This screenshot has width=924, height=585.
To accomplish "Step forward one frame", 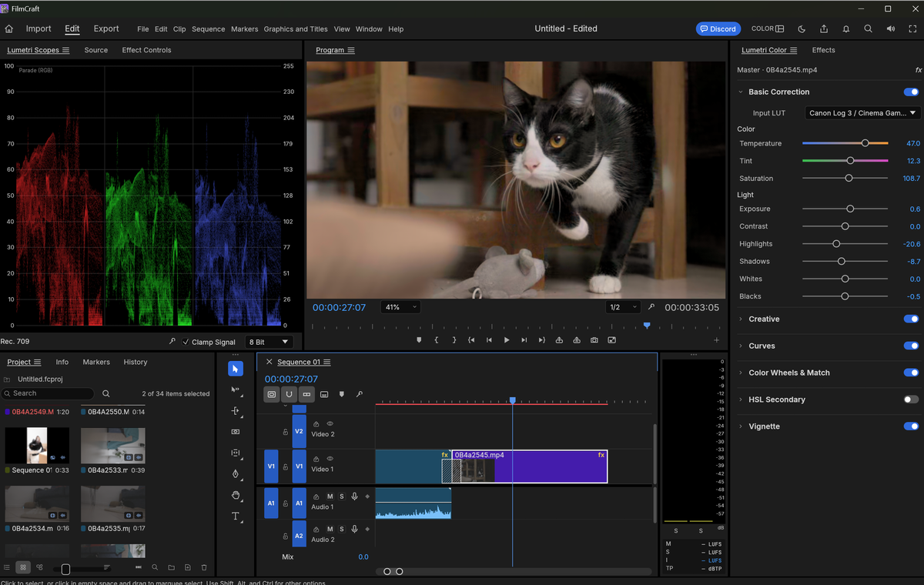I will (x=524, y=339).
